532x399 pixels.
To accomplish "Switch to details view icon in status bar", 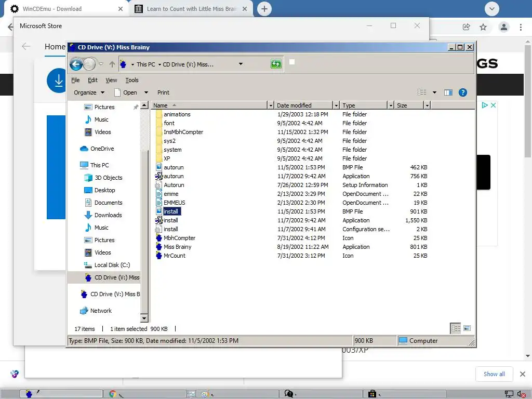I will (x=456, y=328).
